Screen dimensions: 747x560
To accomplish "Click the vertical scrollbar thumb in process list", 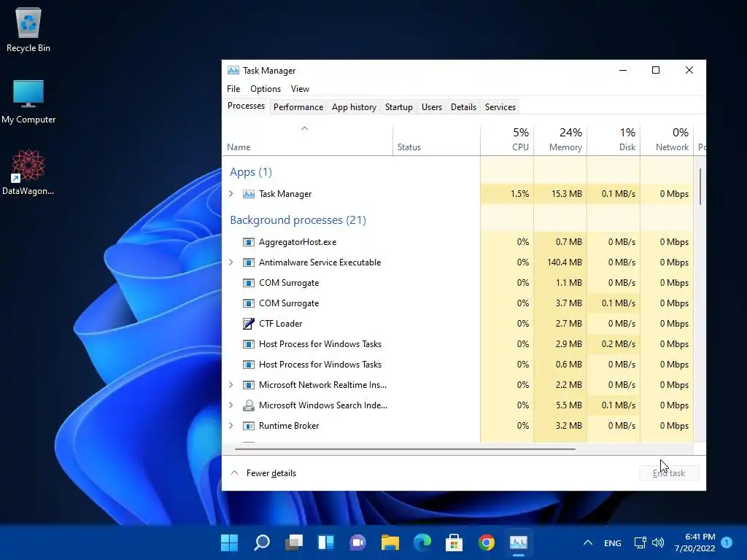I will [700, 187].
